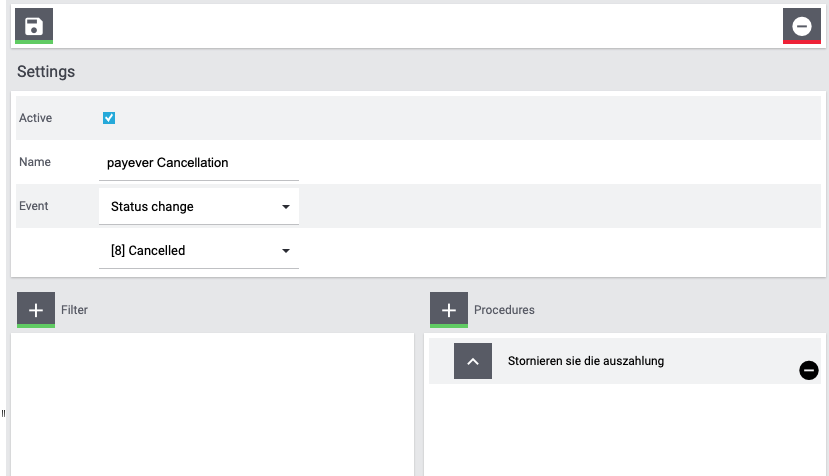
Task: Add a new filter with plus button
Action: pyautogui.click(x=36, y=310)
